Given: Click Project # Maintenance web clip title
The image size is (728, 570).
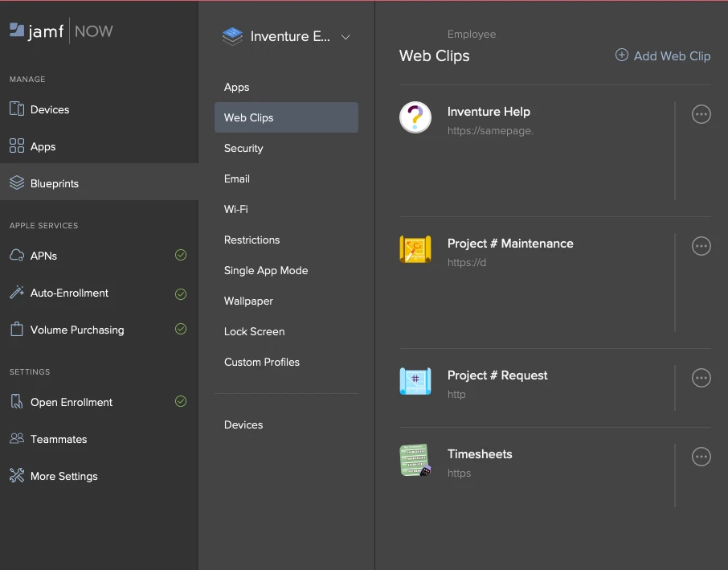Looking at the screenshot, I should click(x=510, y=244).
